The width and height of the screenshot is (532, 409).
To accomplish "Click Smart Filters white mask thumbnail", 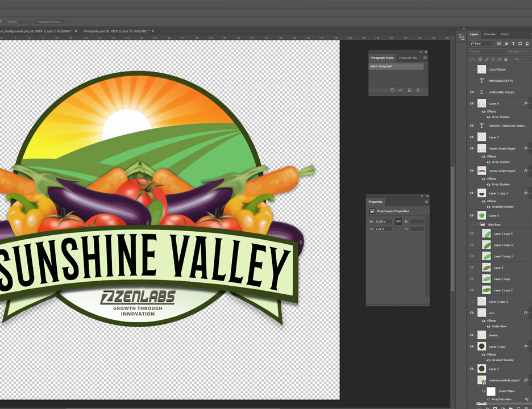I will (491, 391).
